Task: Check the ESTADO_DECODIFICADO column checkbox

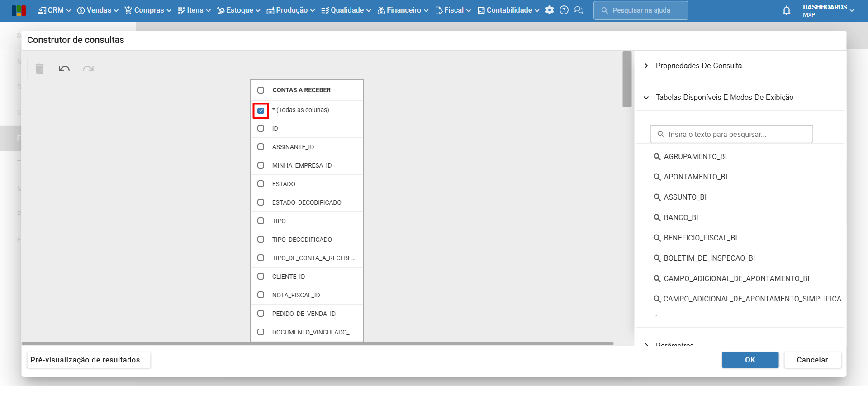Action: click(261, 202)
